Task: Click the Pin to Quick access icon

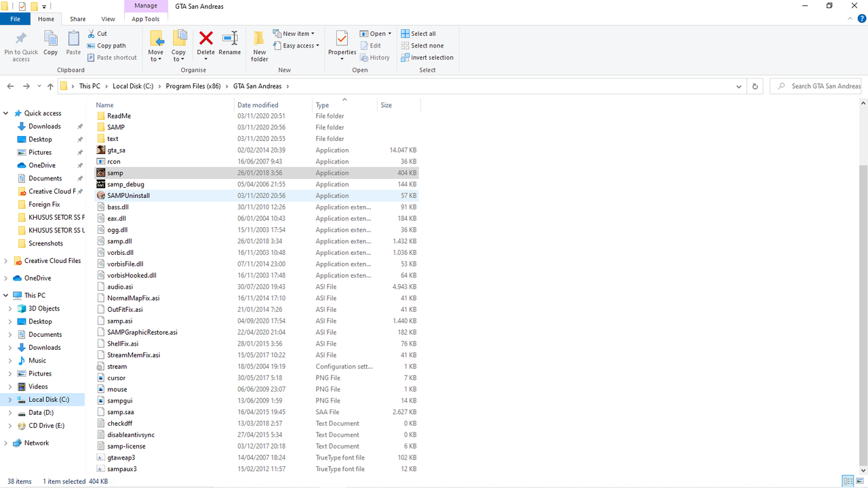Action: (21, 39)
